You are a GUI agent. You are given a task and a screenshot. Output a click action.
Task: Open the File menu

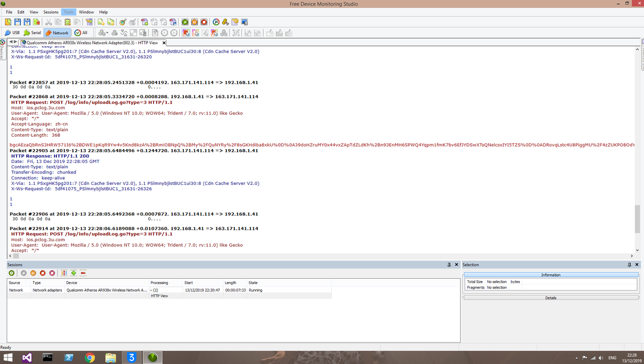tap(9, 12)
